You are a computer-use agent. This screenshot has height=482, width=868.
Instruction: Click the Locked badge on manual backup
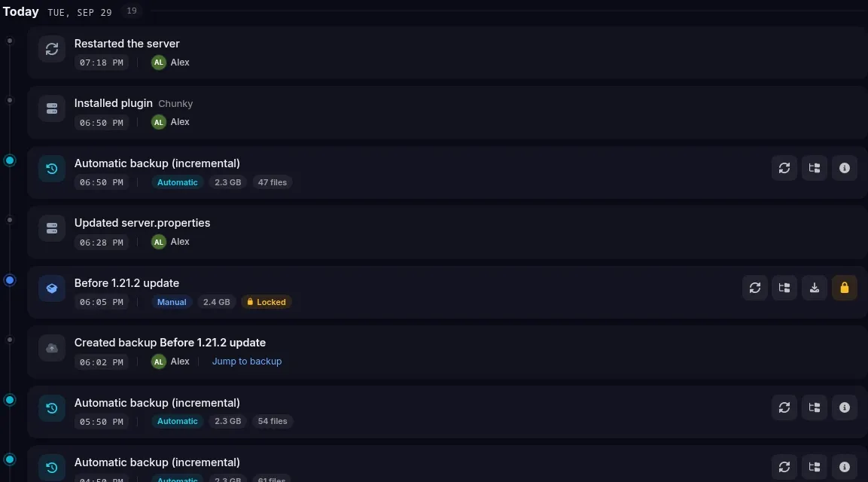click(266, 302)
